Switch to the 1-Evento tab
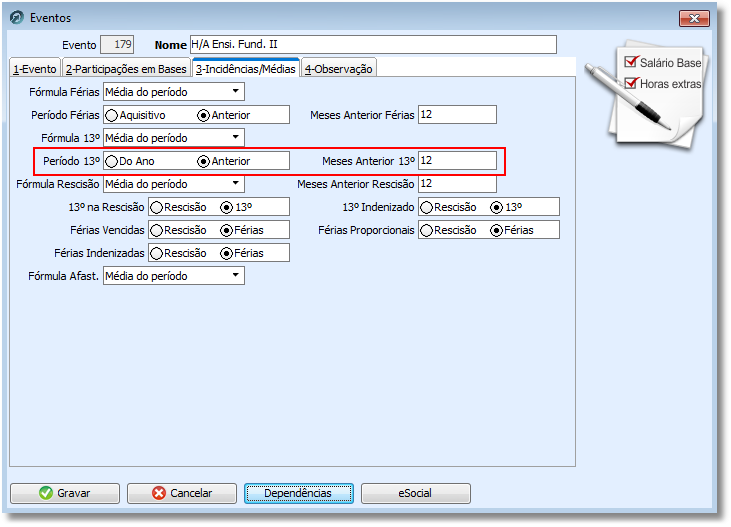The height and width of the screenshot is (527, 731). [35, 69]
